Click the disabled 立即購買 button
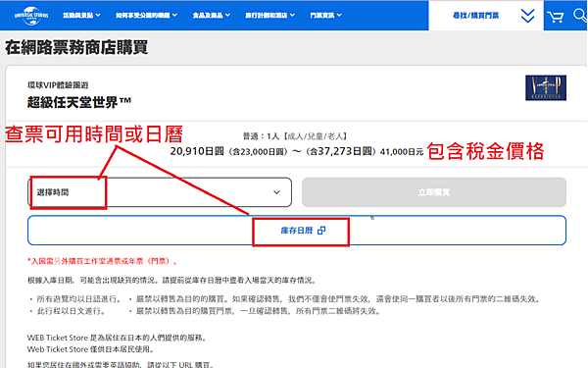The height and width of the screenshot is (368, 588). (x=434, y=192)
